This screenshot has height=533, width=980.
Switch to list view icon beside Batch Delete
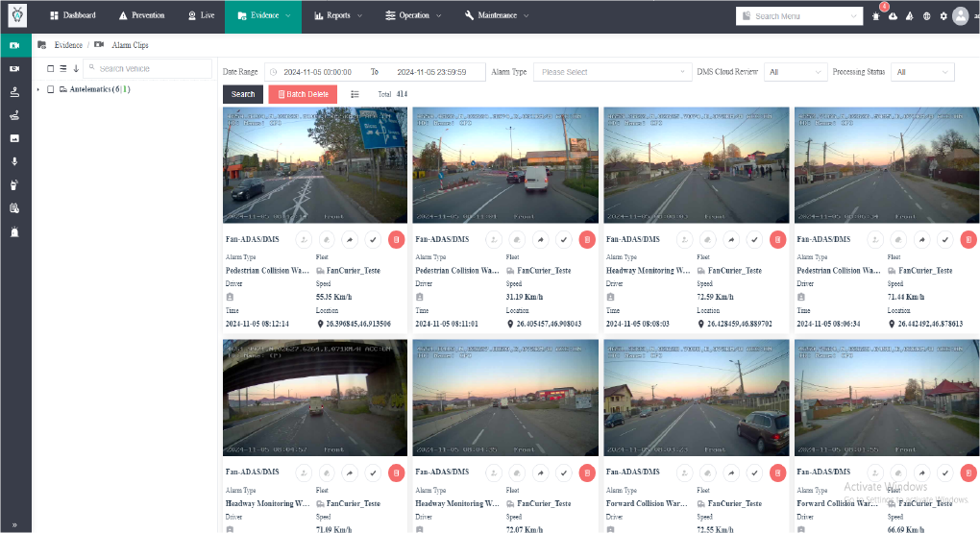tap(355, 94)
